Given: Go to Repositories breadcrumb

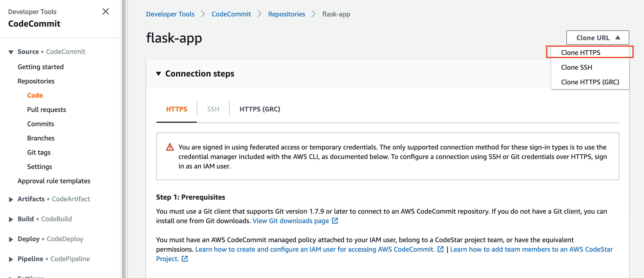Looking at the screenshot, I should pos(287,14).
